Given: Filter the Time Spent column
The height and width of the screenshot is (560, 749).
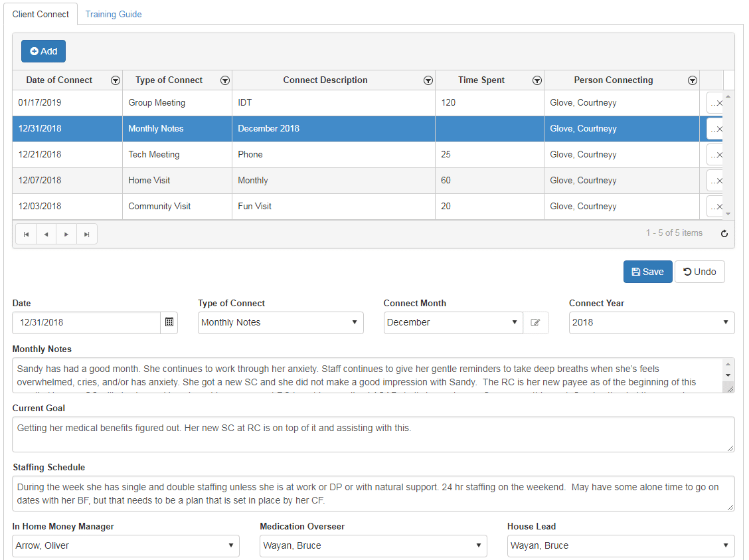Looking at the screenshot, I should coord(537,80).
